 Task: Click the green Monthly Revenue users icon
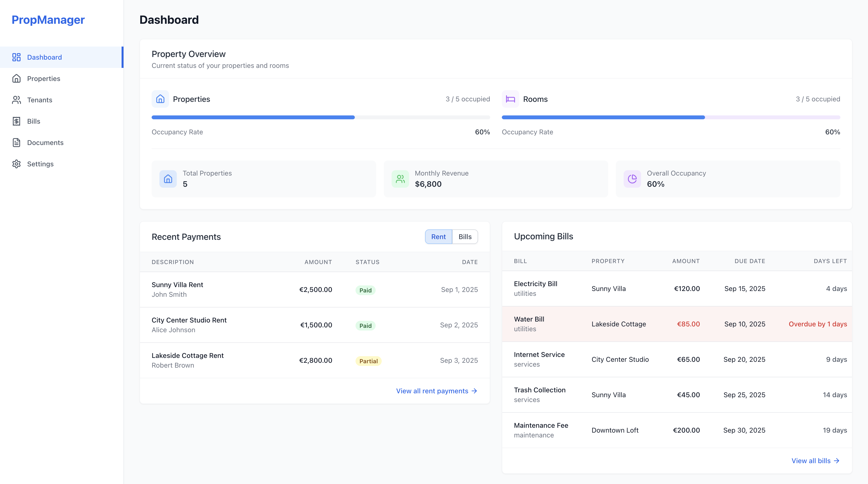[400, 179]
